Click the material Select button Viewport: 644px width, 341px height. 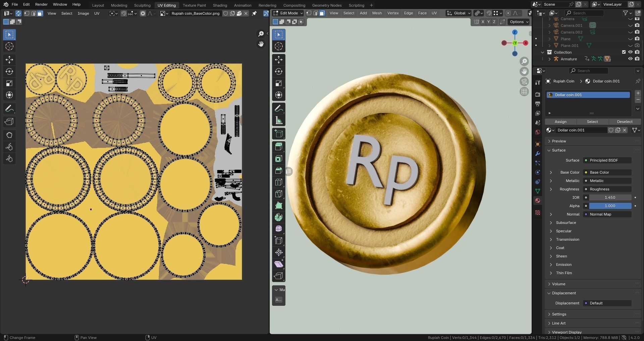(x=592, y=122)
